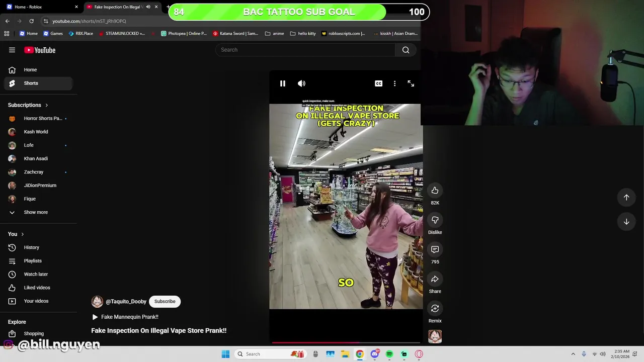
Task: Open the @Taquito_Dooby channel handle
Action: click(126, 302)
